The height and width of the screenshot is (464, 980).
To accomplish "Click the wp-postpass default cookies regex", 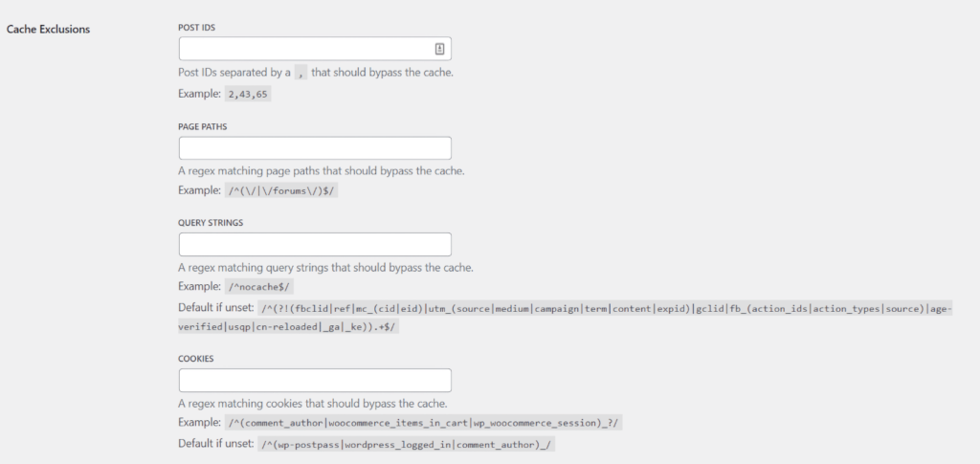I will point(407,445).
